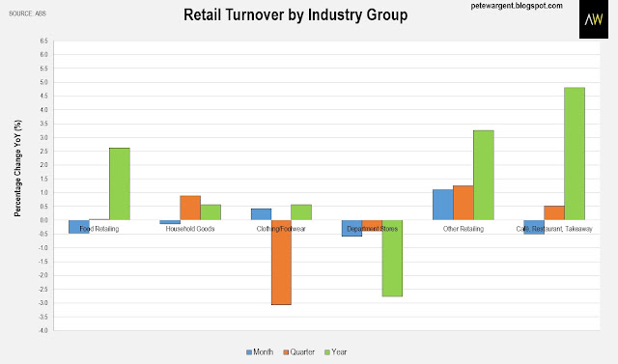Select the blue Month bar for Other Retailing

tap(443, 205)
